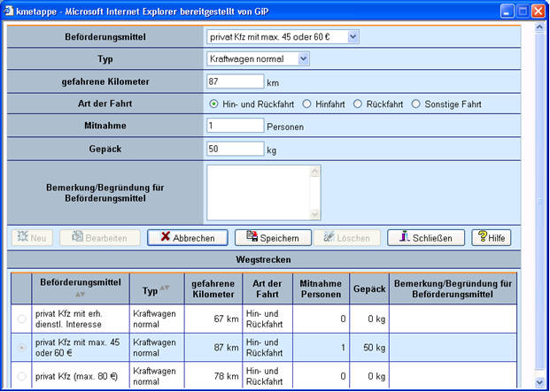Open Hilfe with the help button
The height and width of the screenshot is (392, 550).
(491, 238)
